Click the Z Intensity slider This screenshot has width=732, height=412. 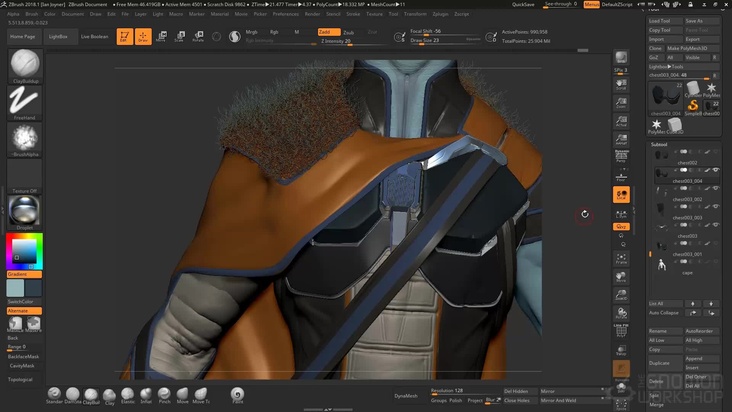coord(353,41)
